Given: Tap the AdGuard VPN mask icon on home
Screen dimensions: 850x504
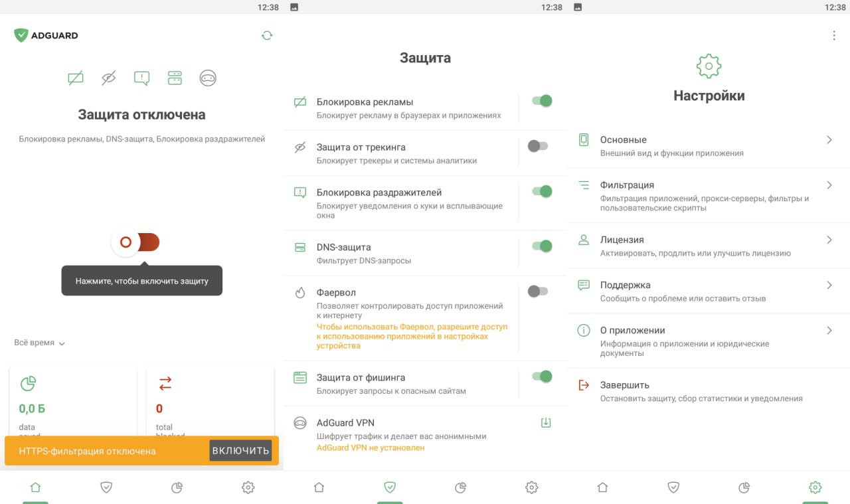Looking at the screenshot, I should tap(208, 78).
